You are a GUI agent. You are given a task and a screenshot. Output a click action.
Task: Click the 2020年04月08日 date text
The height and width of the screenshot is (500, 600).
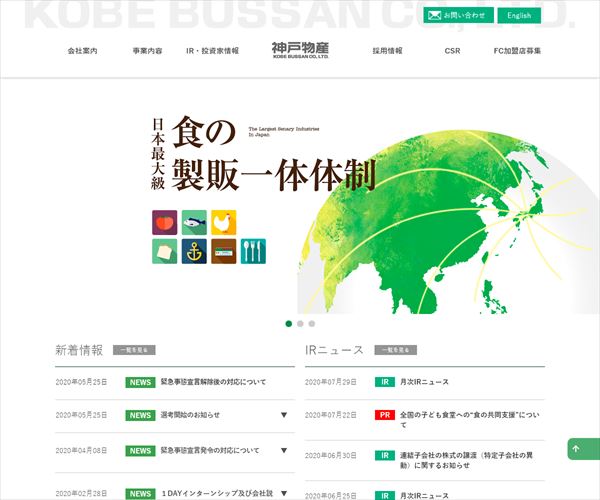click(x=81, y=450)
